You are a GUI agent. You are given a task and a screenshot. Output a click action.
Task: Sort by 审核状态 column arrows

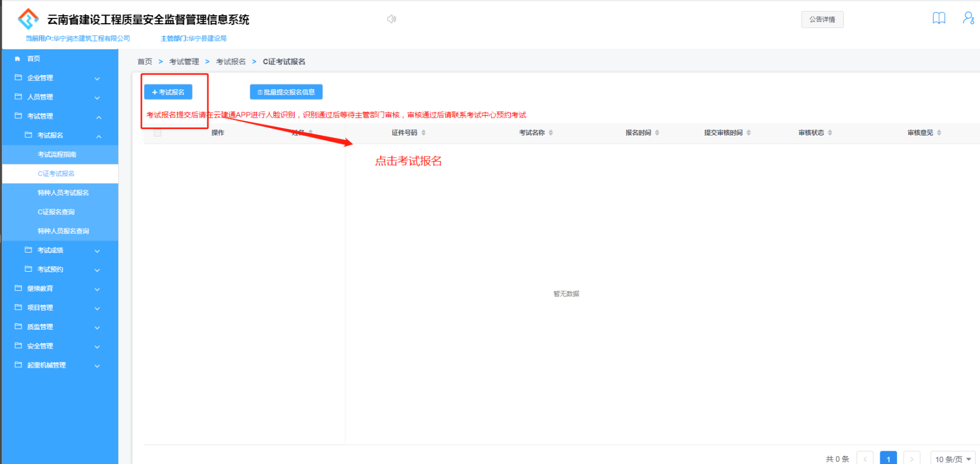(830, 133)
